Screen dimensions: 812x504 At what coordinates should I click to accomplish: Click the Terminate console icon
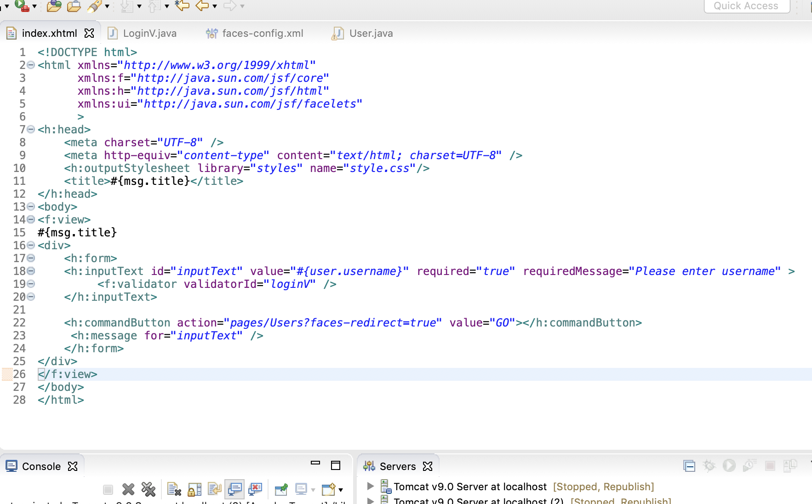[x=108, y=490]
